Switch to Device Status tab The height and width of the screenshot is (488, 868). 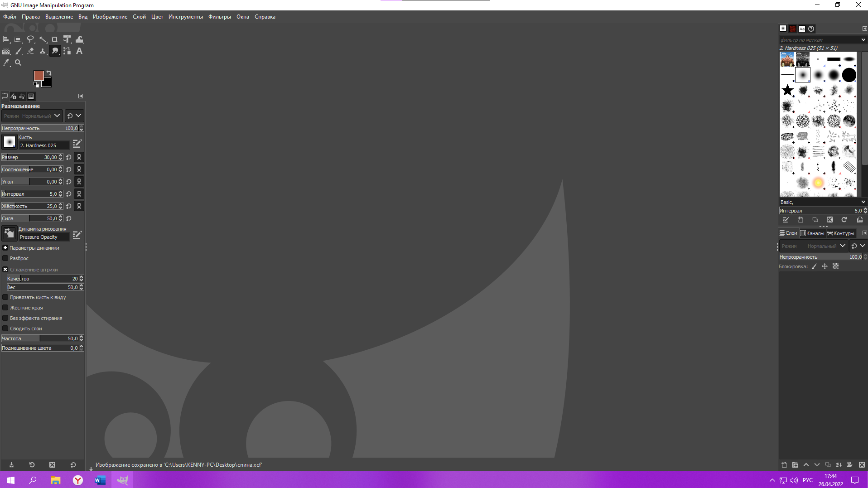14,96
